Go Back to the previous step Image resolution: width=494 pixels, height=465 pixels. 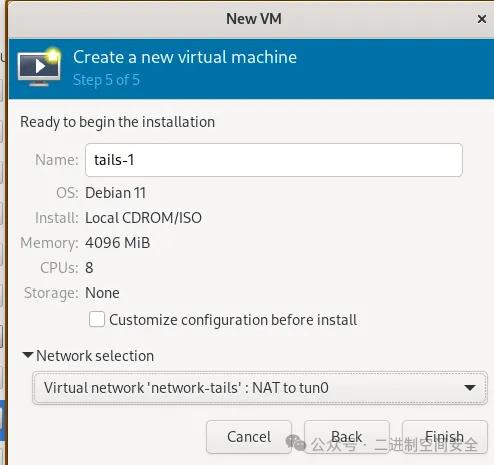[x=347, y=437]
